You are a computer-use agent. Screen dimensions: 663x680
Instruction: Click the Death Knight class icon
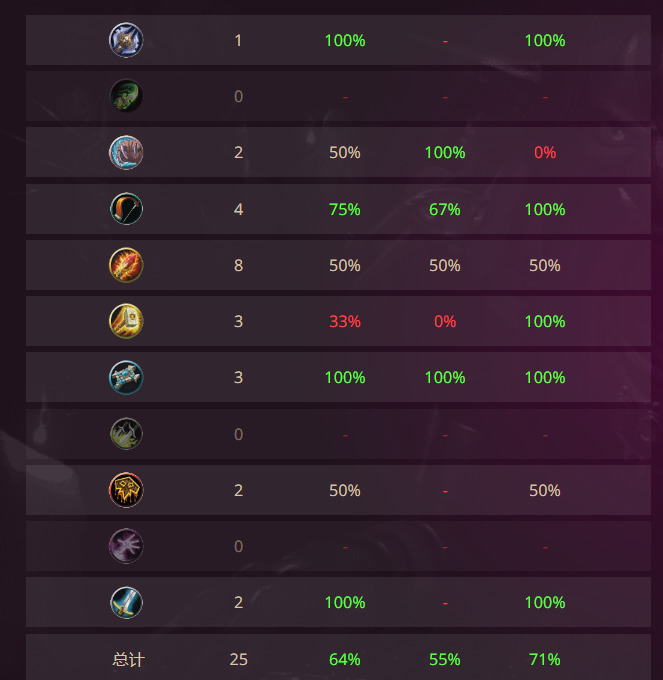[x=126, y=40]
